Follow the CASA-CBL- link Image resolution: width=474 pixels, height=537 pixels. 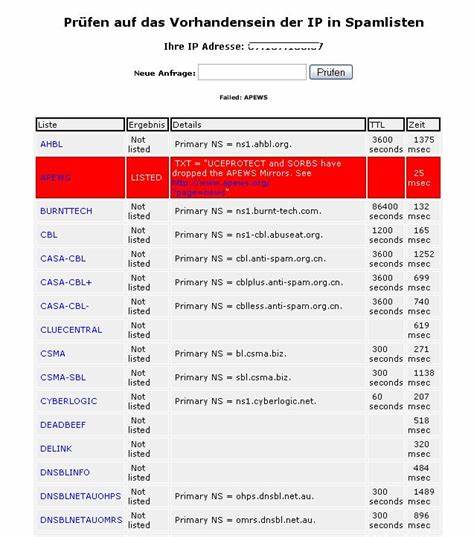coord(64,306)
